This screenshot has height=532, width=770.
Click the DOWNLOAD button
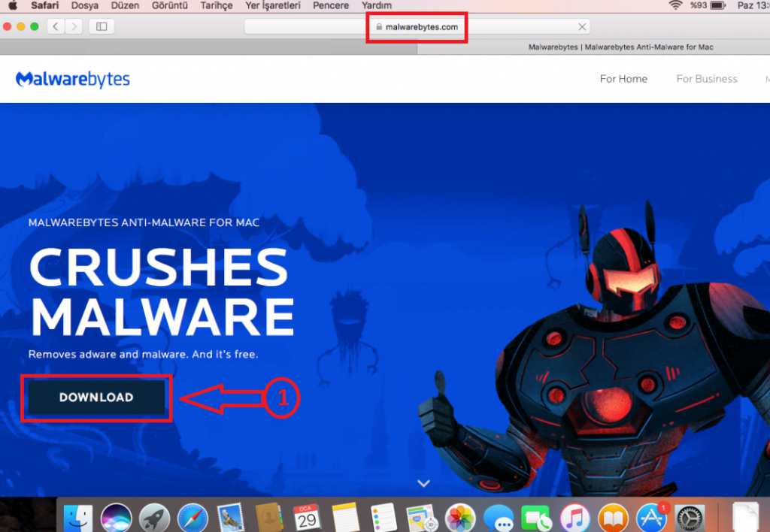(x=95, y=397)
